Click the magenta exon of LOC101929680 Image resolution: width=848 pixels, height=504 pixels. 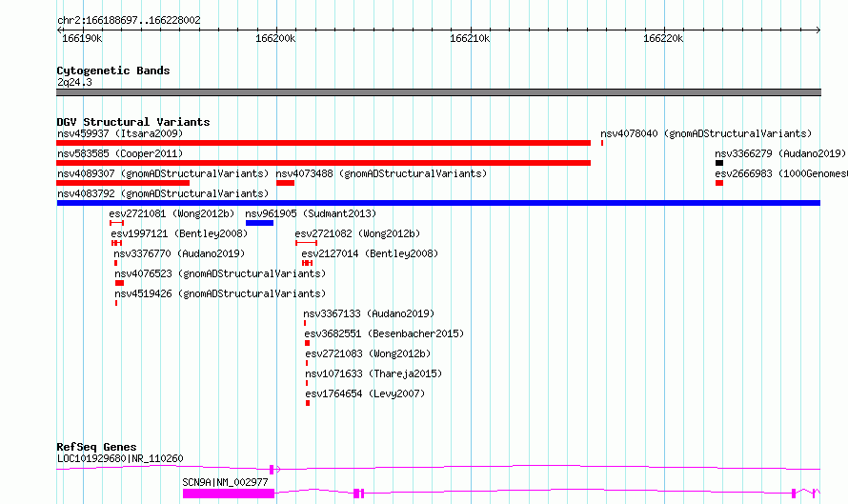coord(272,470)
